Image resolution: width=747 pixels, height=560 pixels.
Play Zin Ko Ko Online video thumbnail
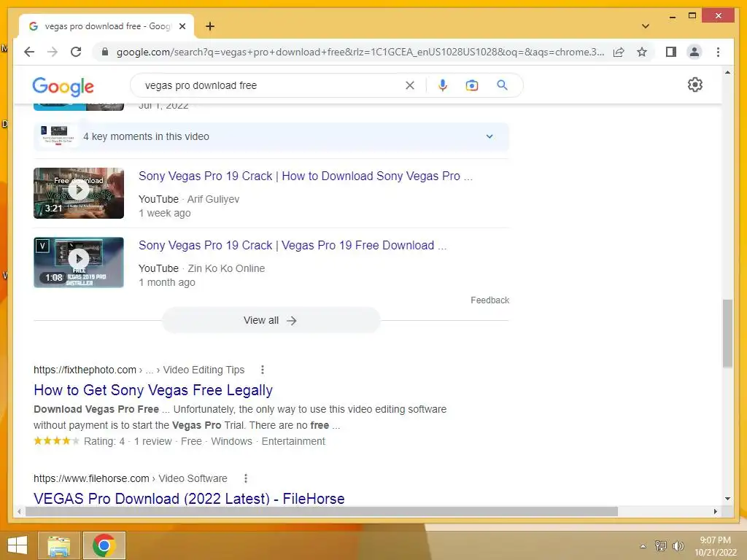79,262
